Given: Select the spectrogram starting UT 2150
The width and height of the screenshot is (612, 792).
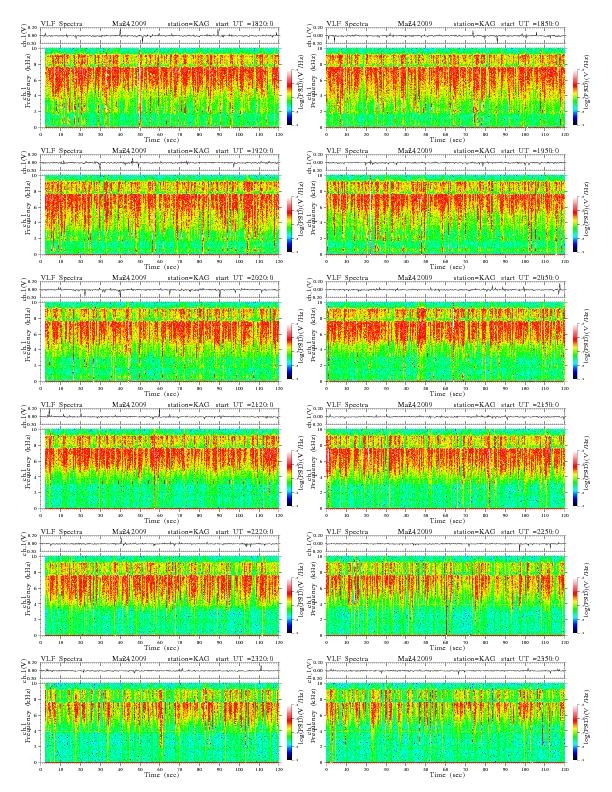Looking at the screenshot, I should pos(445,469).
